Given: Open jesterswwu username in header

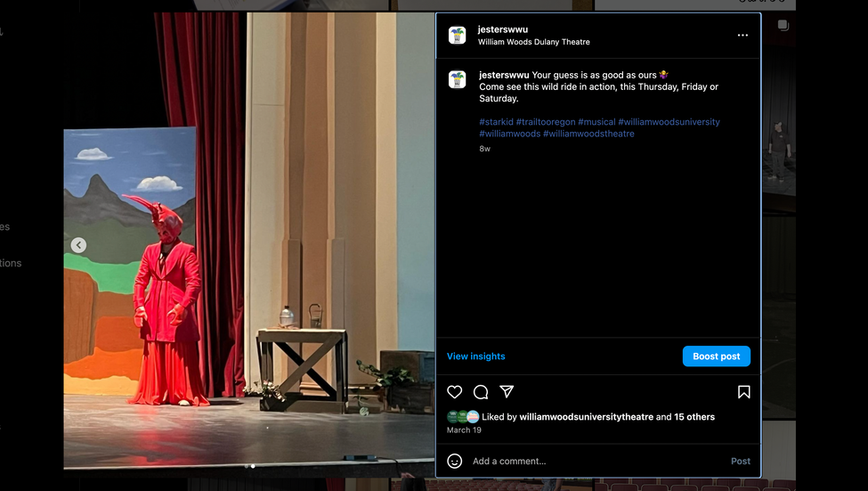Looking at the screenshot, I should (x=503, y=29).
